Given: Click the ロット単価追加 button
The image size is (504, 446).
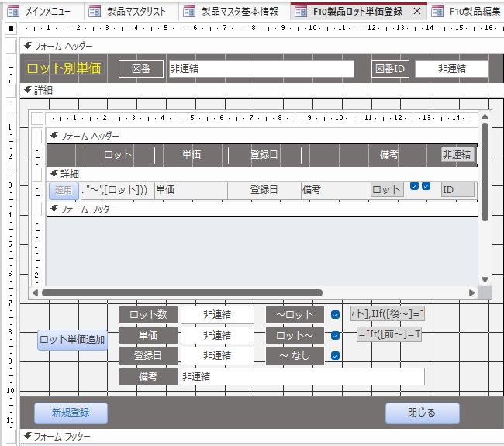Looking at the screenshot, I should [x=72, y=340].
